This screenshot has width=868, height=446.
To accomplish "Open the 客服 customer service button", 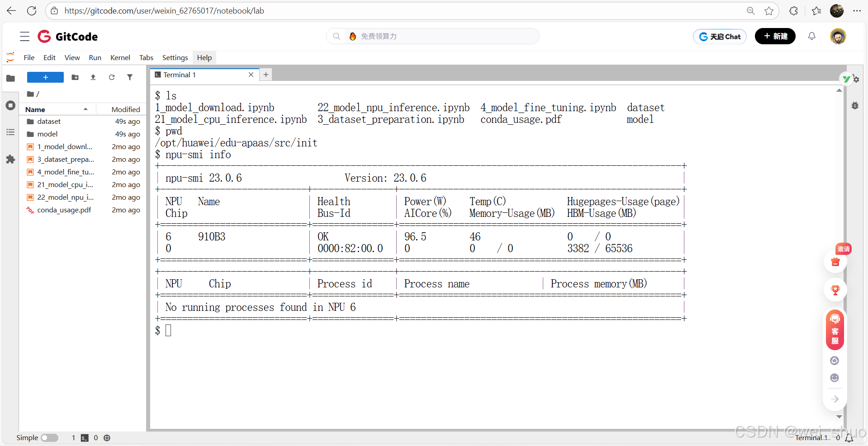I will point(835,330).
